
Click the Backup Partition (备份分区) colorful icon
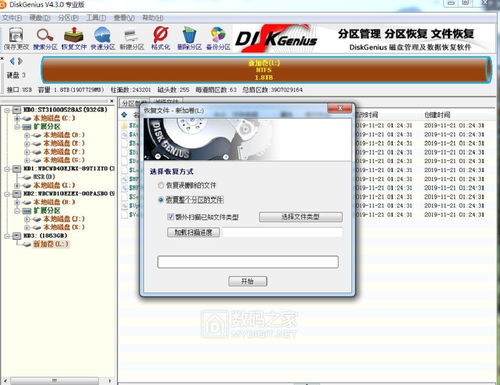(x=218, y=38)
